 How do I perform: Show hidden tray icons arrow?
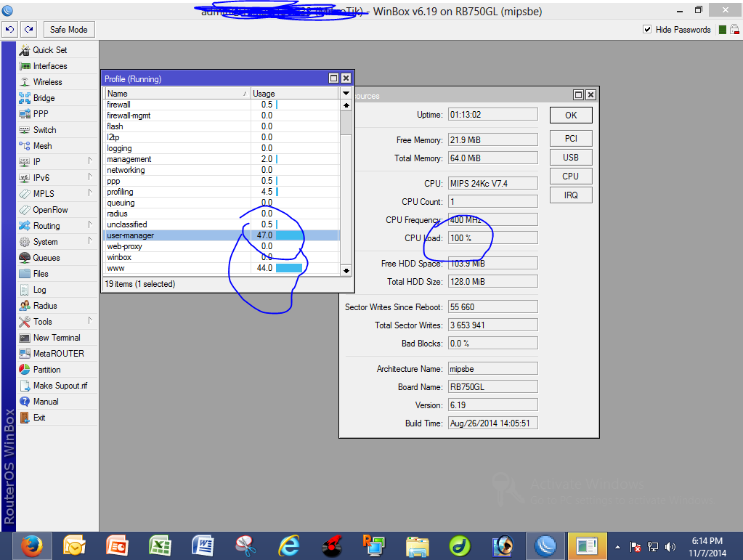coord(617,547)
